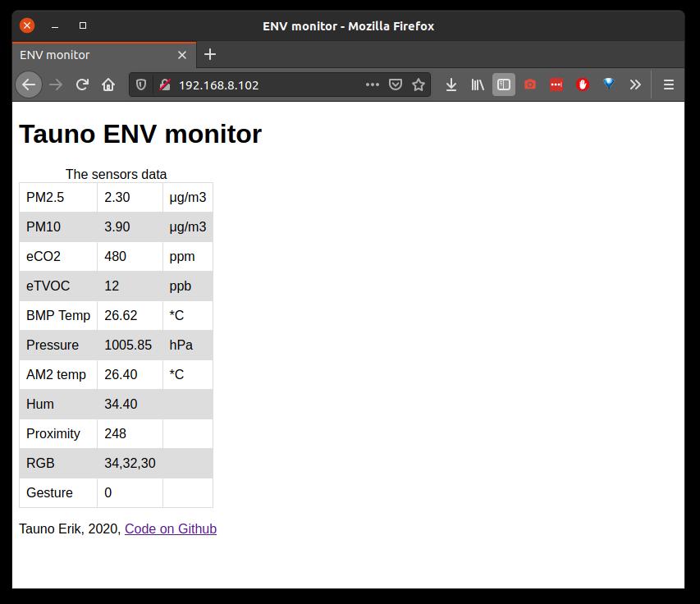Open tracking protection shield info
700x604 pixels.
141,85
